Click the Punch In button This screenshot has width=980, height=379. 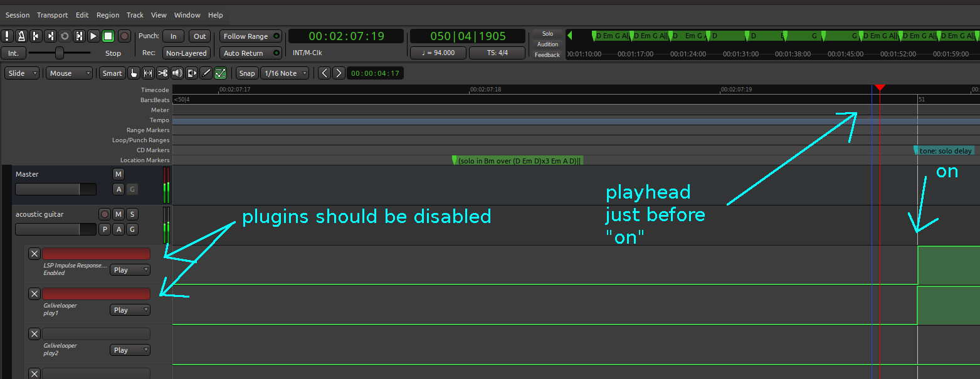(173, 36)
